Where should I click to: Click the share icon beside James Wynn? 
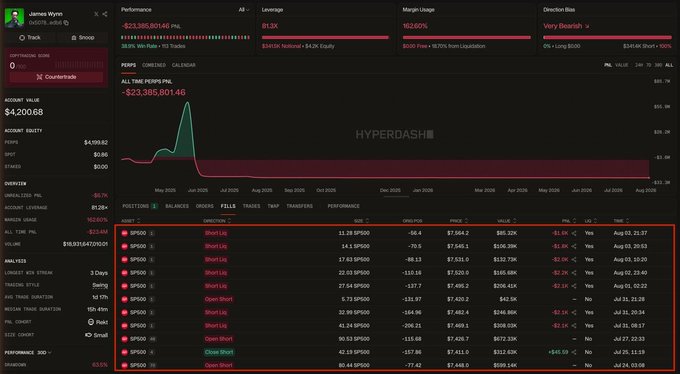[x=105, y=14]
